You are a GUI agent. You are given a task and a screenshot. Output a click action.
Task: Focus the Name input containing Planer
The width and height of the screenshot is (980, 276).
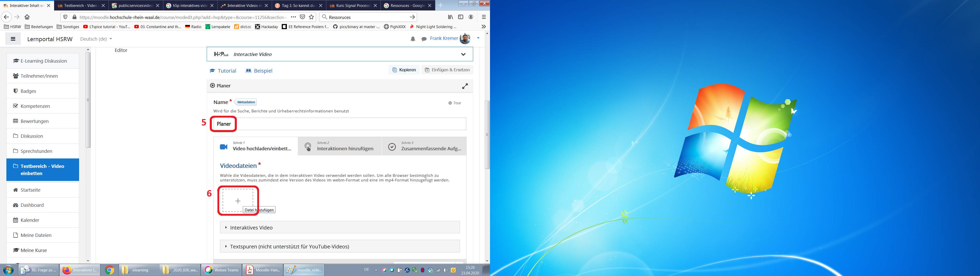point(340,124)
